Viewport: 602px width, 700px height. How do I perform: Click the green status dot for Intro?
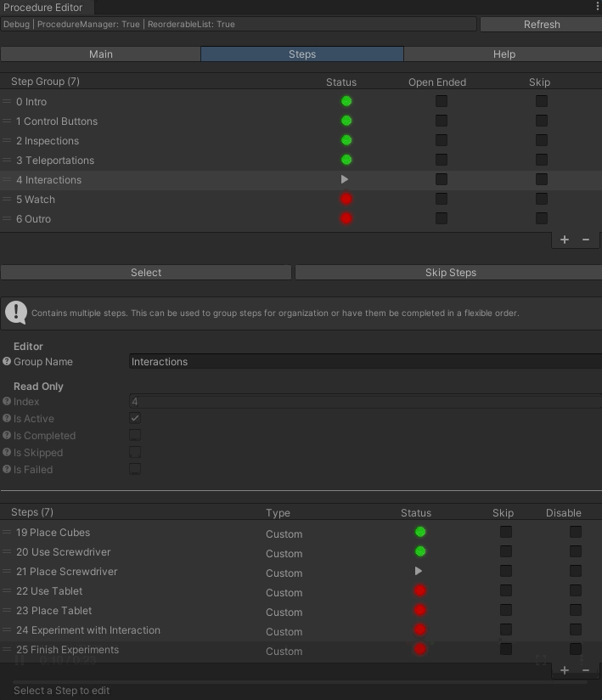(346, 101)
